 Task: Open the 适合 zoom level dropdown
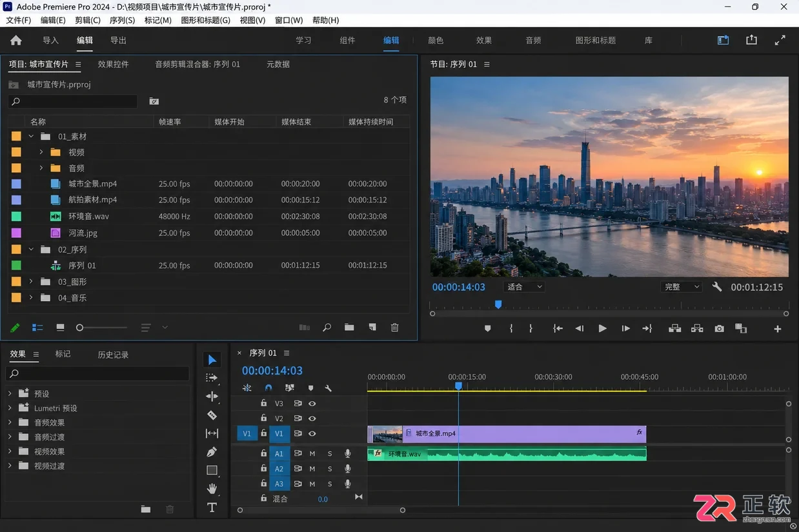coord(524,287)
